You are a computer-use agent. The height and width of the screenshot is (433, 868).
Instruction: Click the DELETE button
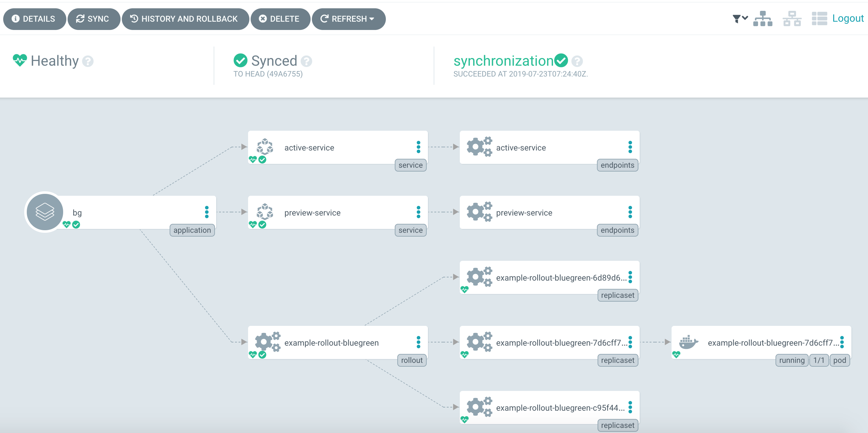pos(280,19)
